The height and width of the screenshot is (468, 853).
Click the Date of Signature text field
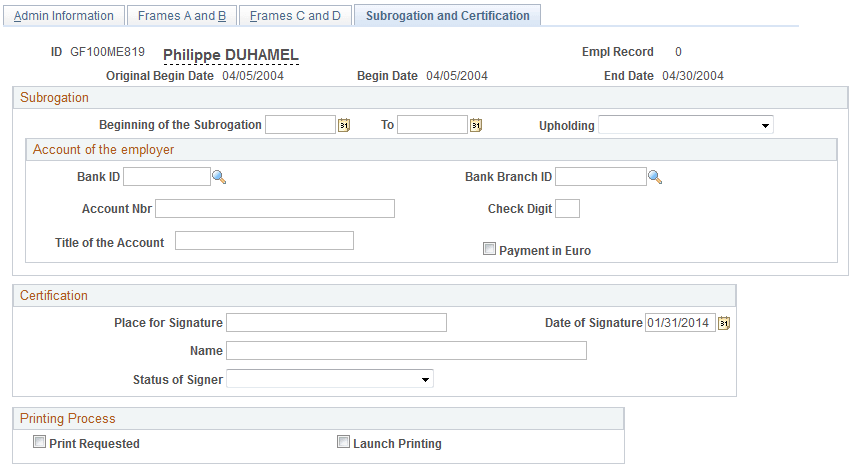(680, 323)
